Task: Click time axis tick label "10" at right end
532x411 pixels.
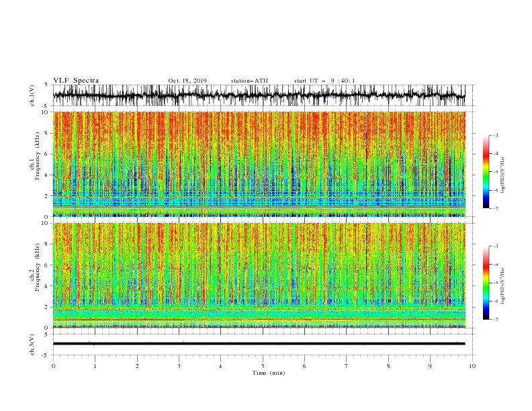Action: click(472, 366)
